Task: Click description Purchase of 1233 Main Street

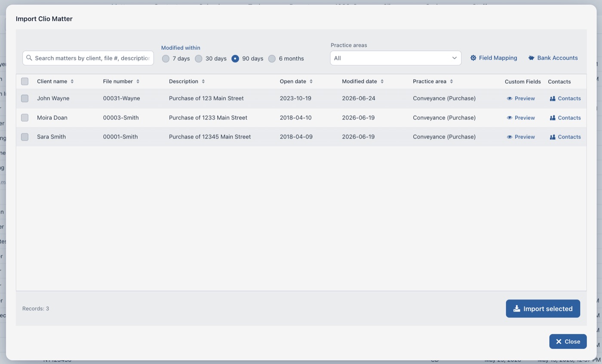Action: pyautogui.click(x=208, y=118)
